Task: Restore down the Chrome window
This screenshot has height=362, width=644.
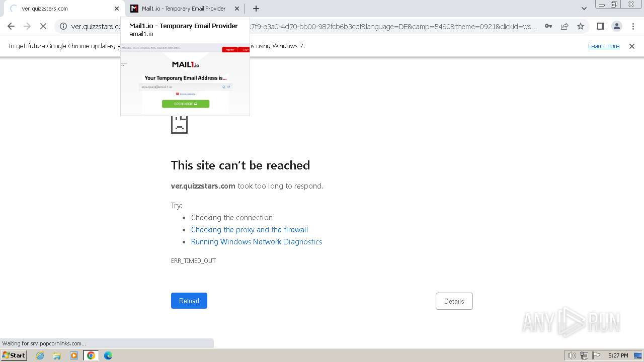Action: (614, 4)
